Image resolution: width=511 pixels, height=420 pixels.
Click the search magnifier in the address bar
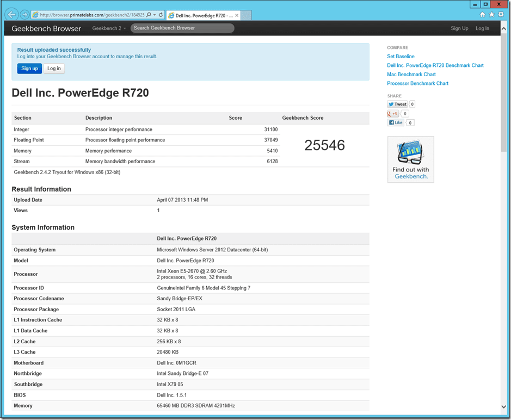(x=149, y=15)
